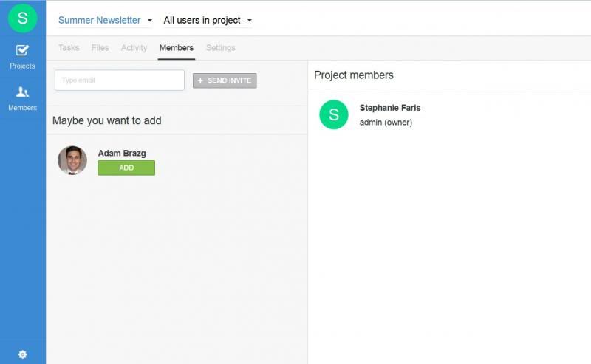
Task: Switch to the Files tab
Action: pos(100,48)
